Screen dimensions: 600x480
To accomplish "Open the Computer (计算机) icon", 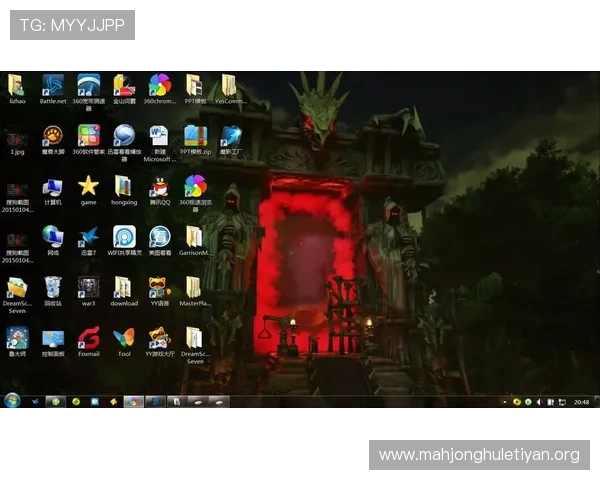I will (x=53, y=186).
